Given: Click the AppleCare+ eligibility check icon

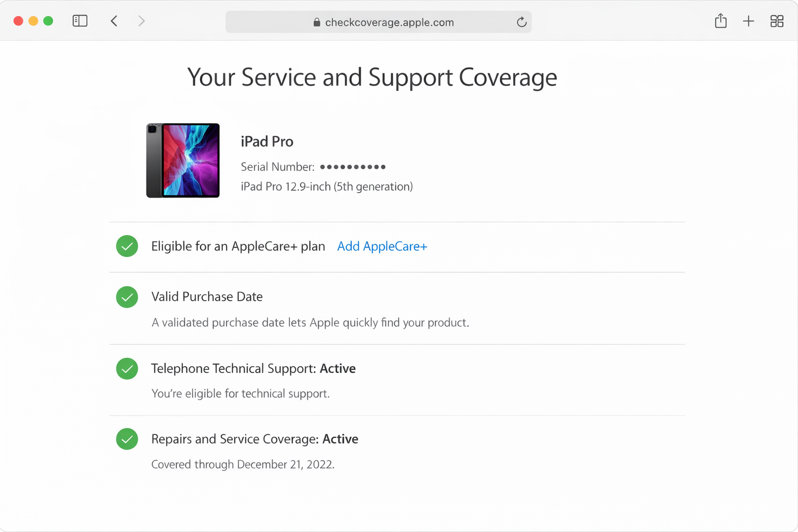Looking at the screenshot, I should click(x=127, y=246).
